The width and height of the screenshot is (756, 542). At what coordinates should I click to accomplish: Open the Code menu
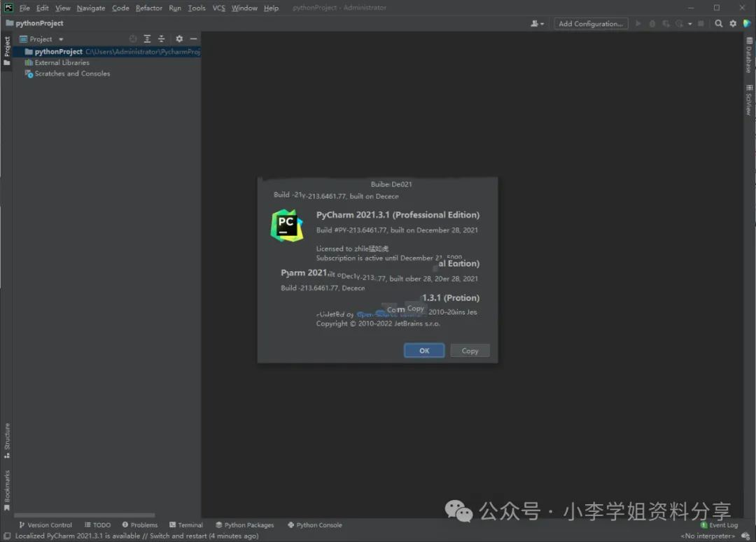tap(120, 8)
